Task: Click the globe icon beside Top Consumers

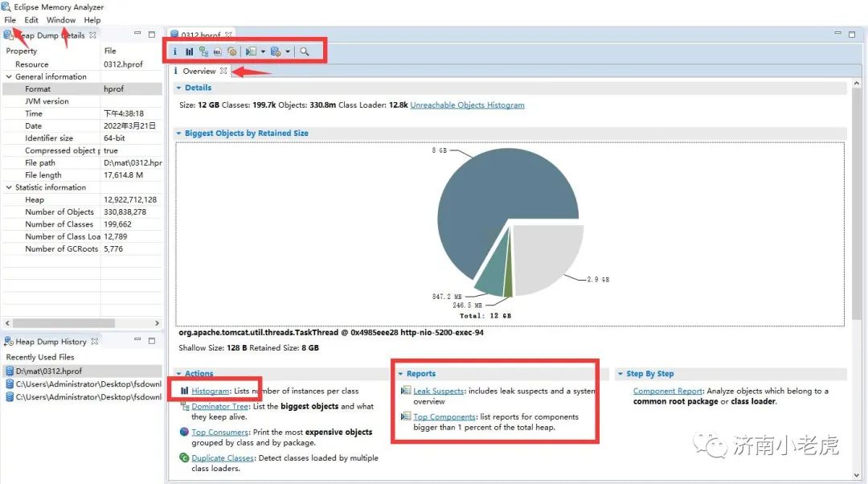Action: pyautogui.click(x=184, y=432)
